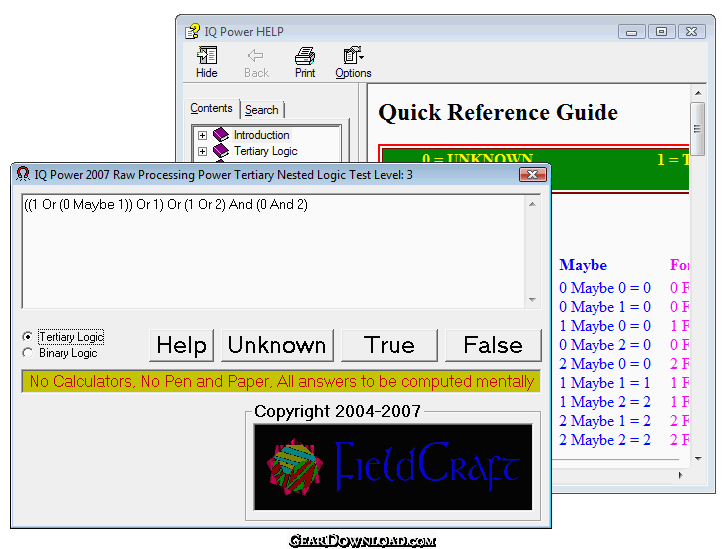Image resolution: width=725 pixels, height=549 pixels.
Task: Minimize the IQ Power HELP window
Action: tap(632, 32)
